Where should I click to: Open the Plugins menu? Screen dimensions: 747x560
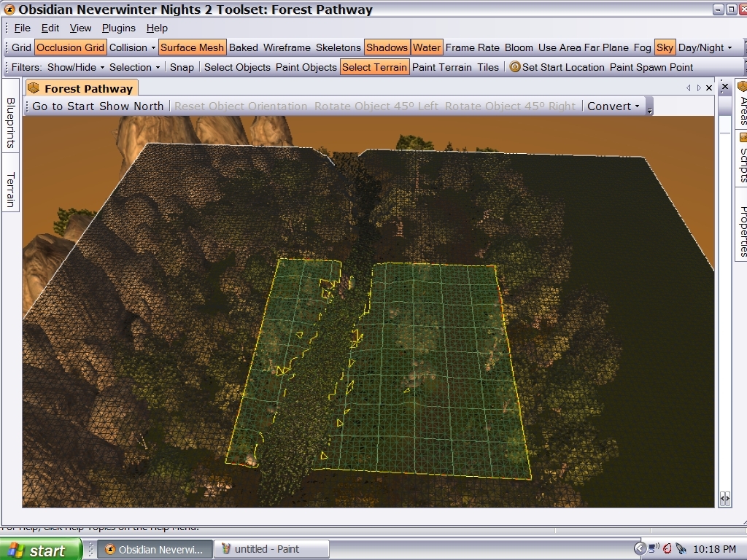pos(118,28)
